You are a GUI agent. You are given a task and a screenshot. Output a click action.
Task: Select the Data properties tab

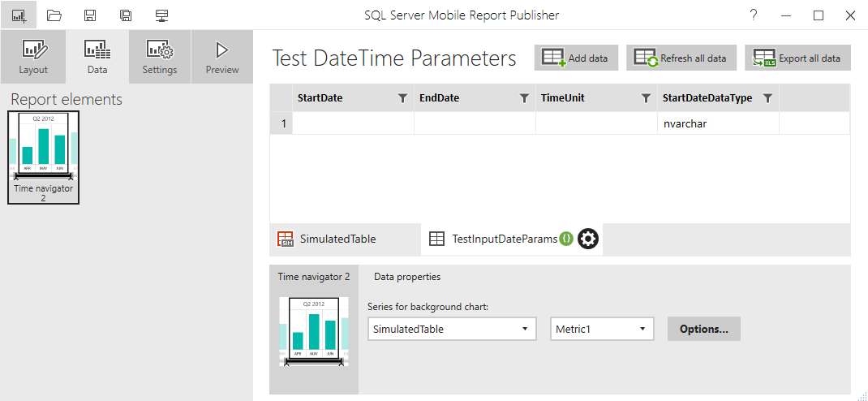pos(407,276)
